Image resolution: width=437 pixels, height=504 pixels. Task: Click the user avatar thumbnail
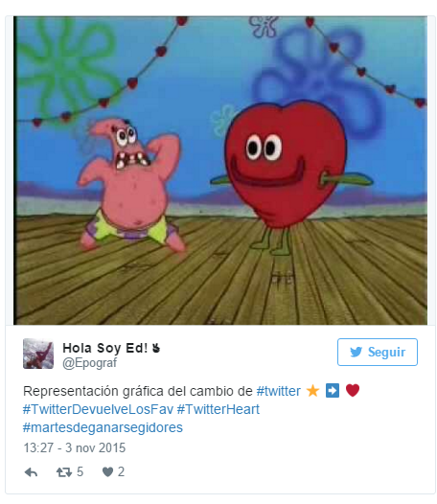point(38,354)
